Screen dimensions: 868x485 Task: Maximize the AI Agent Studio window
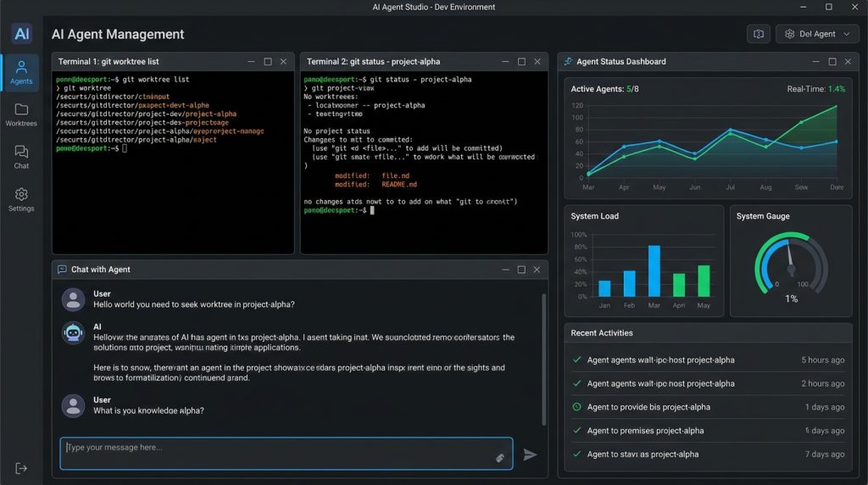829,7
